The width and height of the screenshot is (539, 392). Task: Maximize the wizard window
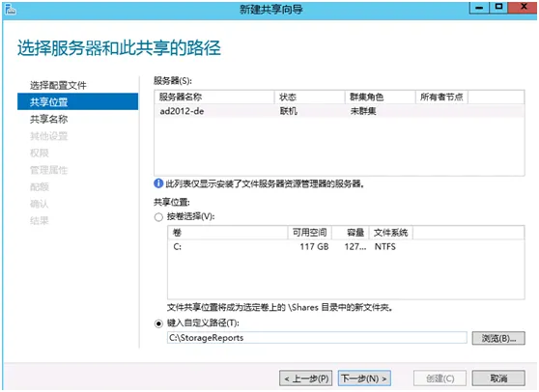[498, 7]
